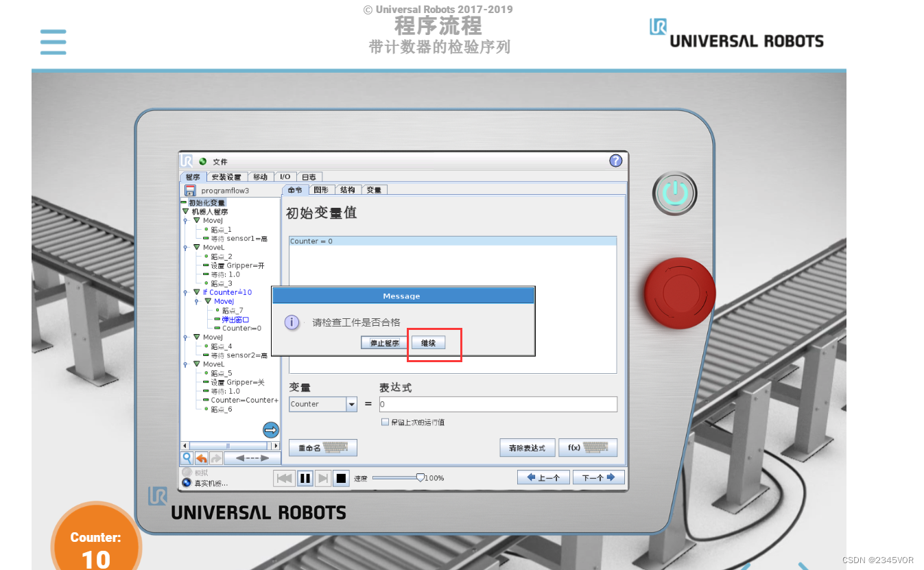Click the 上一个 previous button
Screen dimensions: 924x570
click(x=543, y=478)
